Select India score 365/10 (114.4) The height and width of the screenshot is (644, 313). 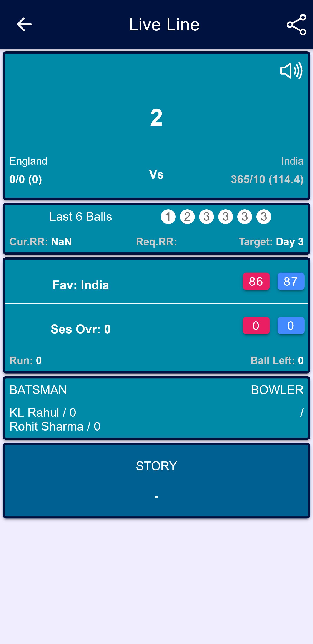pyautogui.click(x=267, y=179)
